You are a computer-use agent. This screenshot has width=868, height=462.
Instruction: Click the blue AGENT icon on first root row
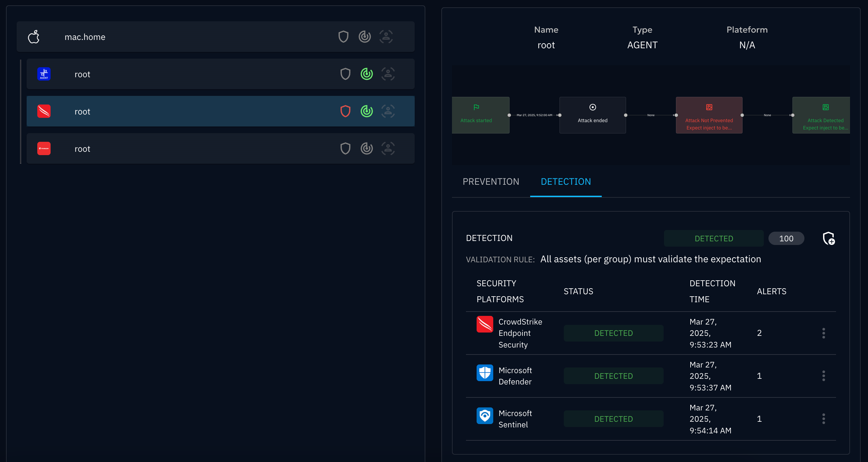[x=44, y=74]
